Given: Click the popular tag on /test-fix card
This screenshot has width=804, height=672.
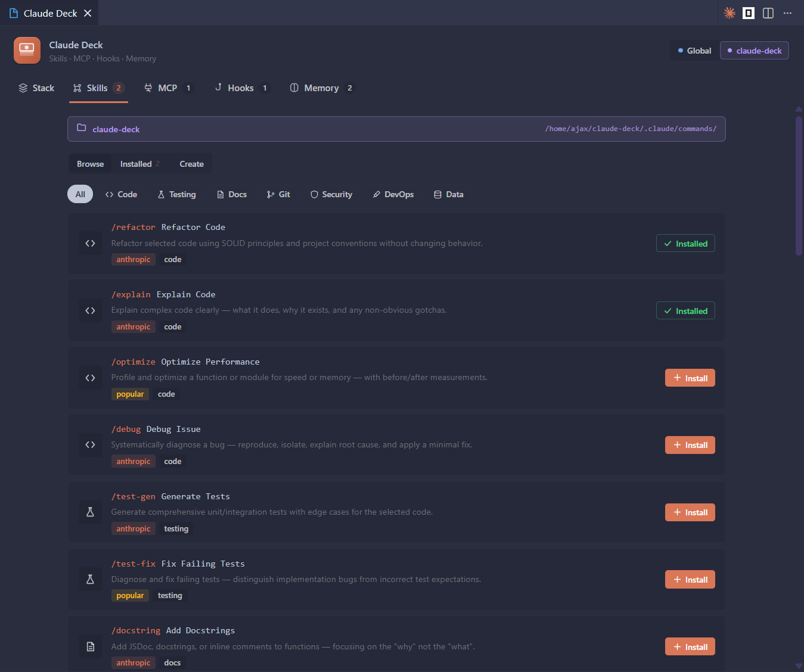Looking at the screenshot, I should [x=130, y=596].
